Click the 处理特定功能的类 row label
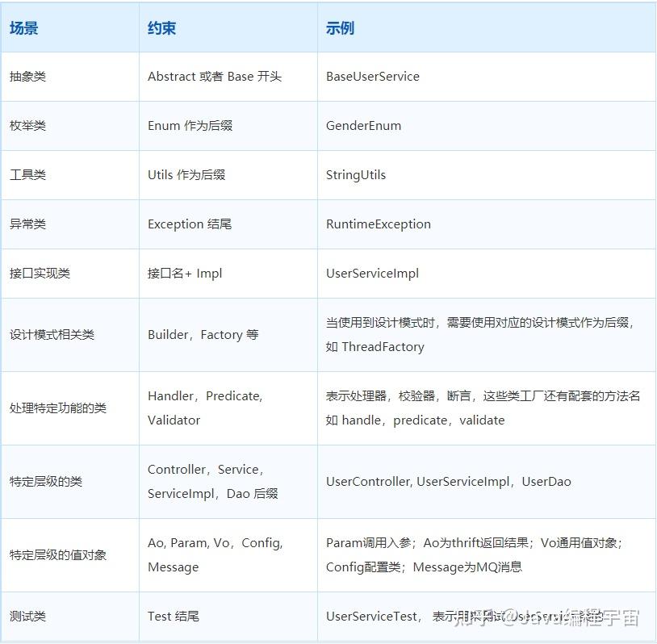The width and height of the screenshot is (657, 644). [x=58, y=408]
